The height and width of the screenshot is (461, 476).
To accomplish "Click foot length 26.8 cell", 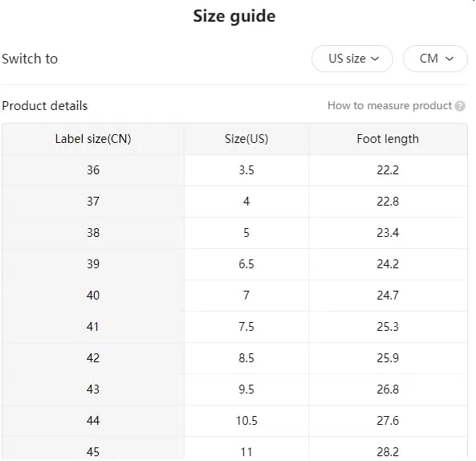I will point(388,390).
